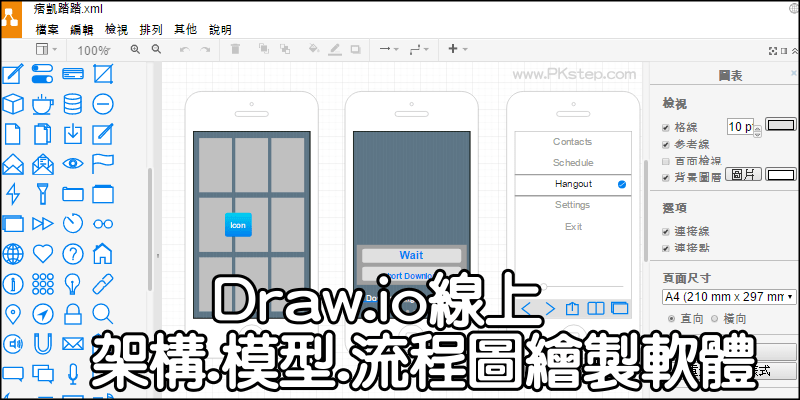Click the grid size 10 pt field
The image size is (800, 400).
(739, 127)
